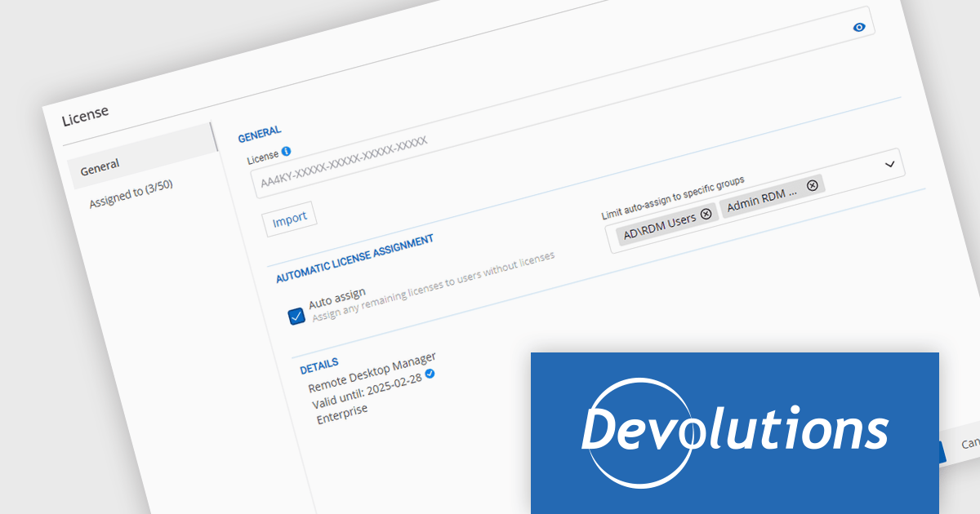
Task: Click the 'License' dialog title
Action: (x=85, y=115)
